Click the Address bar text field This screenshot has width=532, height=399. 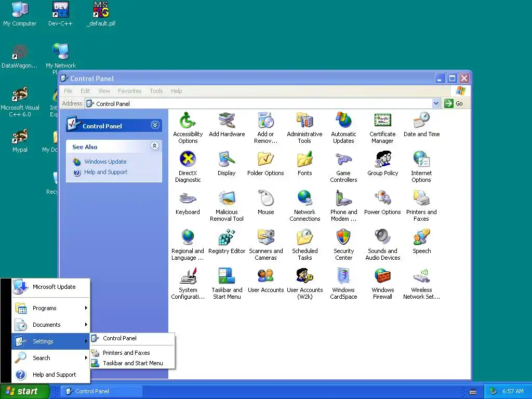pyautogui.click(x=259, y=103)
